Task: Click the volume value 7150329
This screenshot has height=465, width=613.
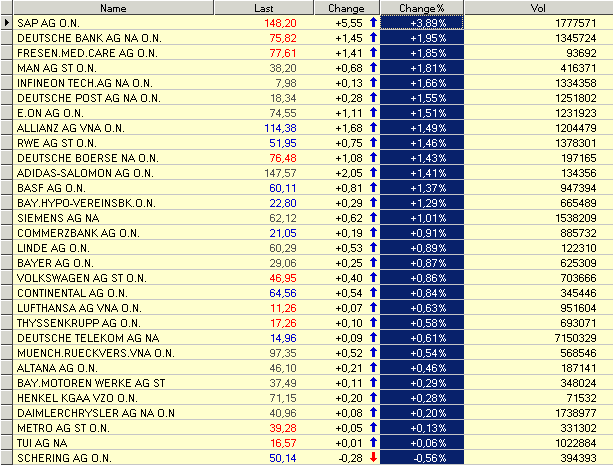Action: [x=575, y=338]
